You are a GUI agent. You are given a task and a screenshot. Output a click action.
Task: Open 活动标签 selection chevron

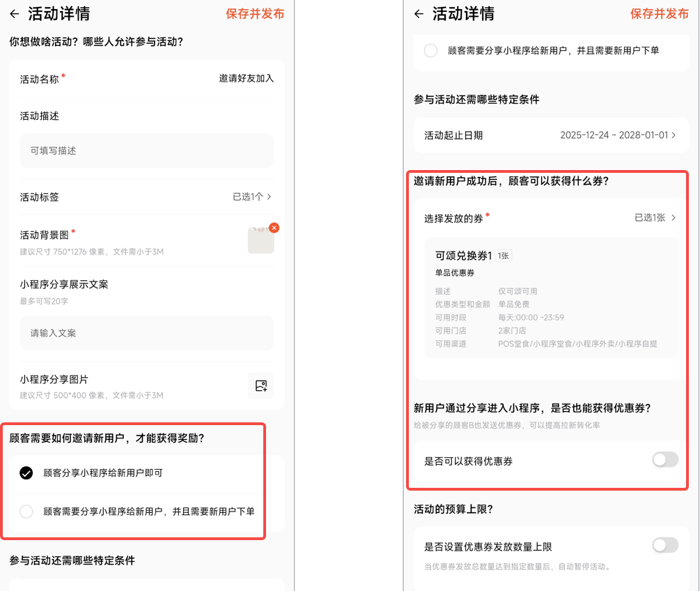click(269, 197)
